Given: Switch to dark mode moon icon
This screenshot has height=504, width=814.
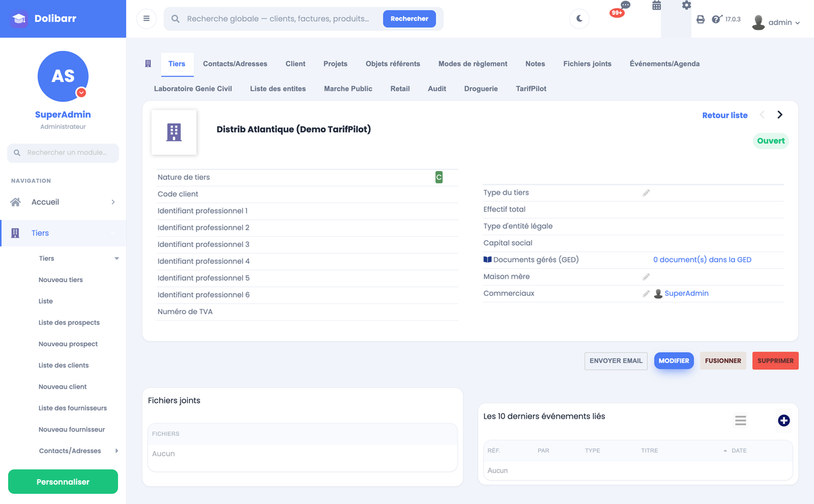Looking at the screenshot, I should point(579,19).
